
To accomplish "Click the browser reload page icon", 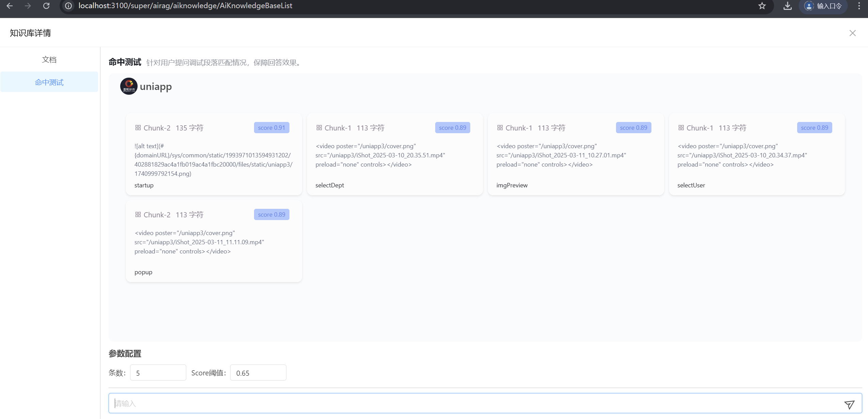I will pyautogui.click(x=46, y=6).
